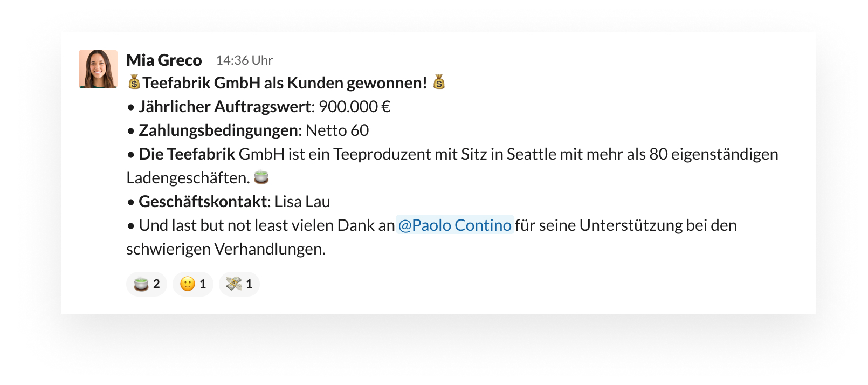Click the bold Zahlungsbedingungen label
The height and width of the screenshot is (385, 868).
[x=218, y=130]
